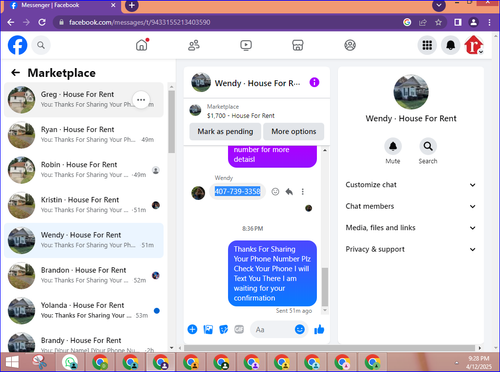Open Brandy - House For Rent conversation
500x372 pixels.
[84, 342]
